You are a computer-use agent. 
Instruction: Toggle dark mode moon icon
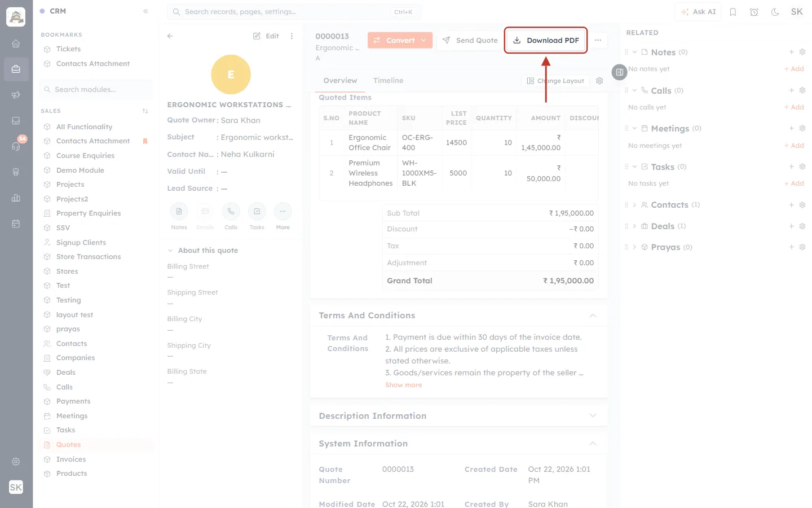pos(775,12)
